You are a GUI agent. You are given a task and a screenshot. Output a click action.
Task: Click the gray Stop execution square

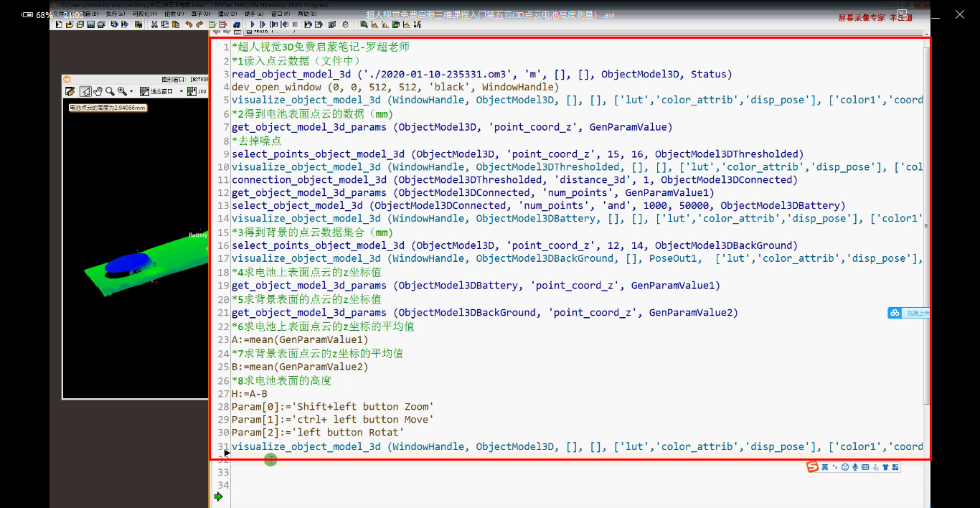(x=295, y=24)
